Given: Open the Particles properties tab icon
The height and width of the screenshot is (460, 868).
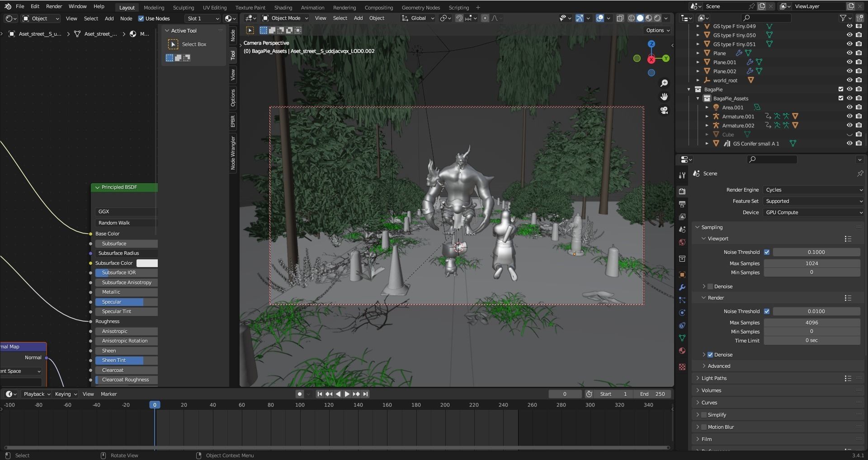Looking at the screenshot, I should (x=682, y=300).
